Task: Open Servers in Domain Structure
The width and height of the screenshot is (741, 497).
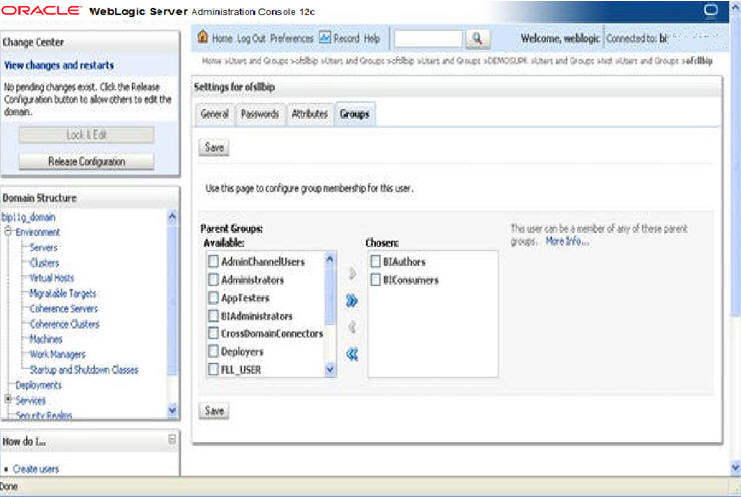Action: point(43,248)
